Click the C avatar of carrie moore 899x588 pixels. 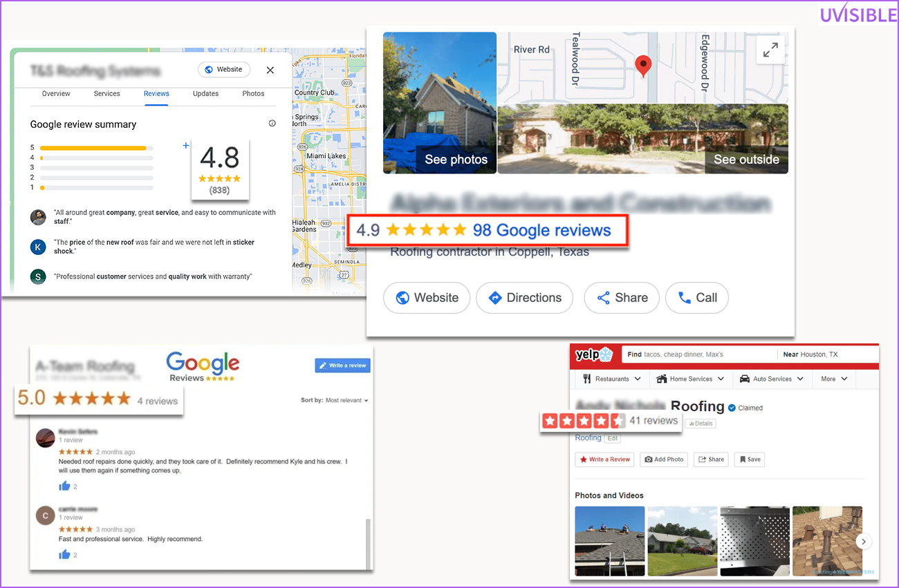tap(45, 515)
